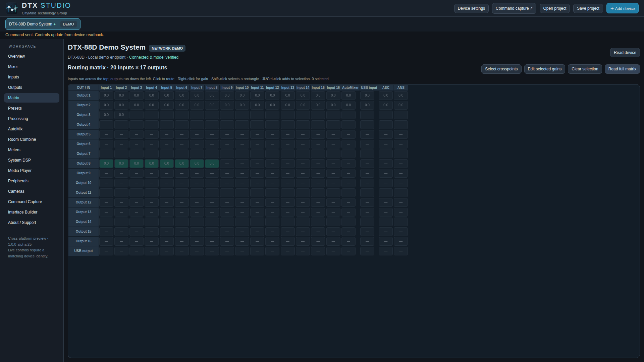The image size is (644, 362).
Task: Click the DTX Studio logo icon
Action: point(12,8)
